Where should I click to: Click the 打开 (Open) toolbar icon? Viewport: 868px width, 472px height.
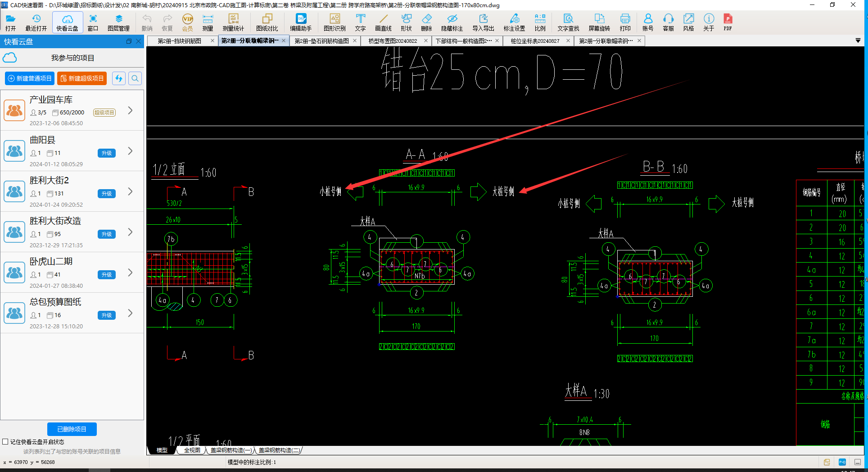point(10,22)
